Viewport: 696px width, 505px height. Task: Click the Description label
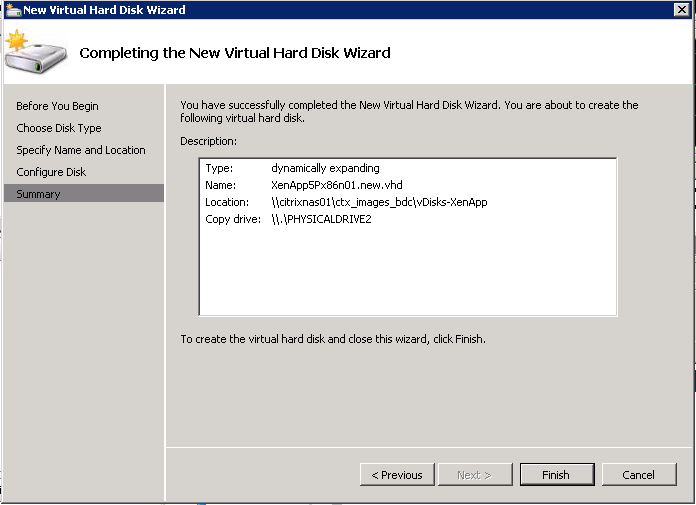pyautogui.click(x=208, y=141)
